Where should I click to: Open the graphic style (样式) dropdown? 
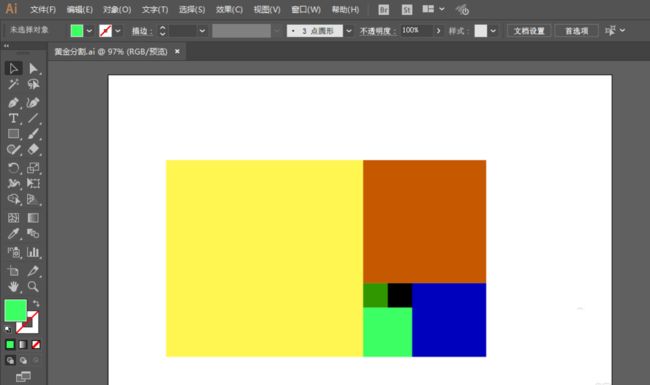pos(493,31)
